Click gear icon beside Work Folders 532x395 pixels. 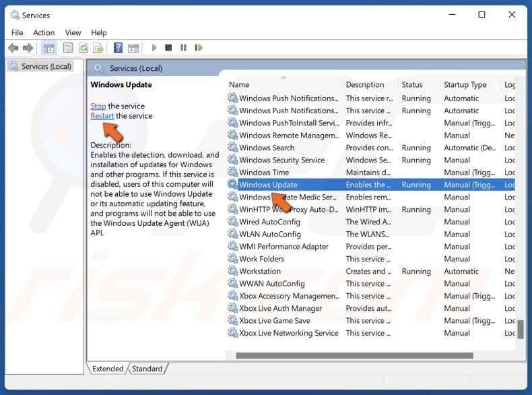tap(232, 258)
